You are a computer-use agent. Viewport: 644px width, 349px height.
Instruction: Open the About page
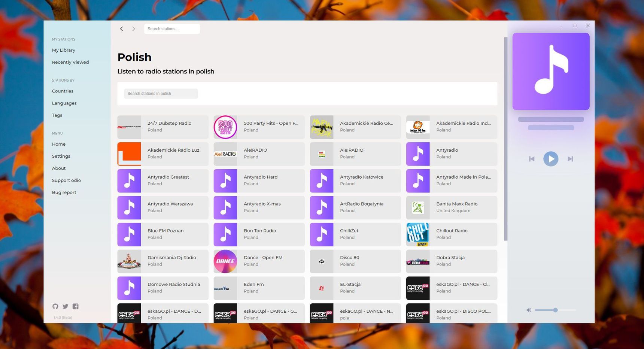click(59, 168)
